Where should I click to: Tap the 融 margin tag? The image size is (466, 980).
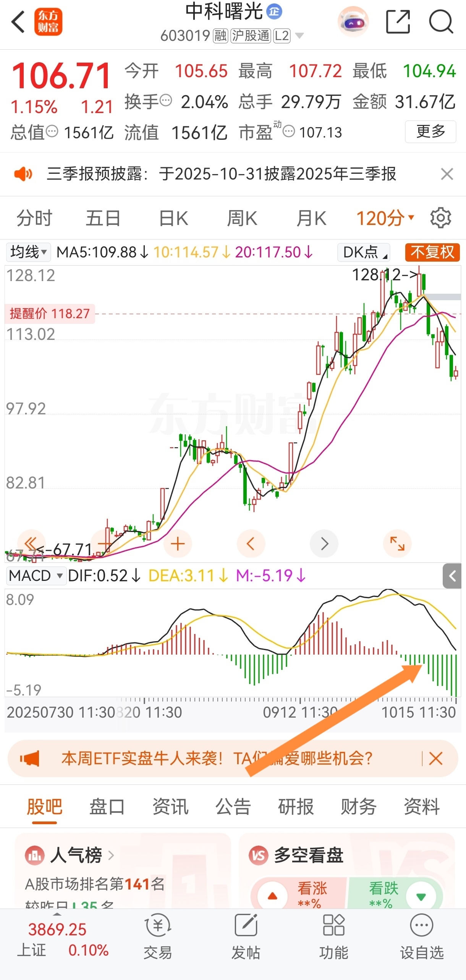point(220,36)
